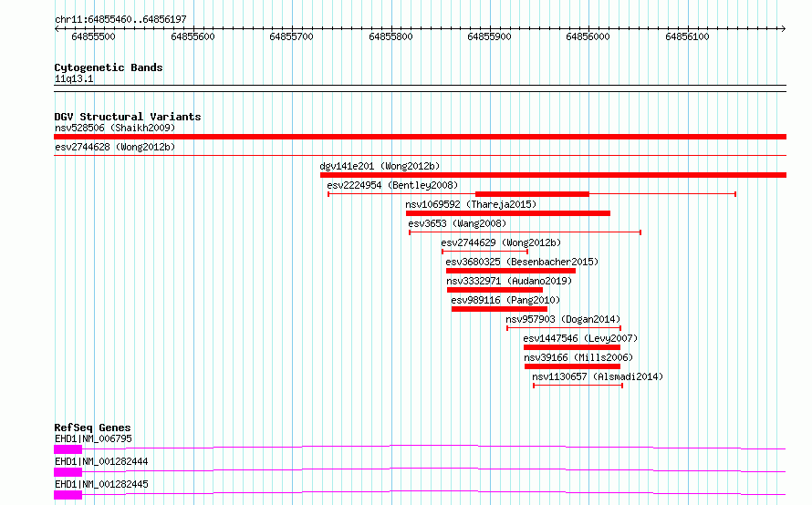The width and height of the screenshot is (812, 505).
Task: Click the thick segment of the esv2224954 bar
Action: coord(532,194)
